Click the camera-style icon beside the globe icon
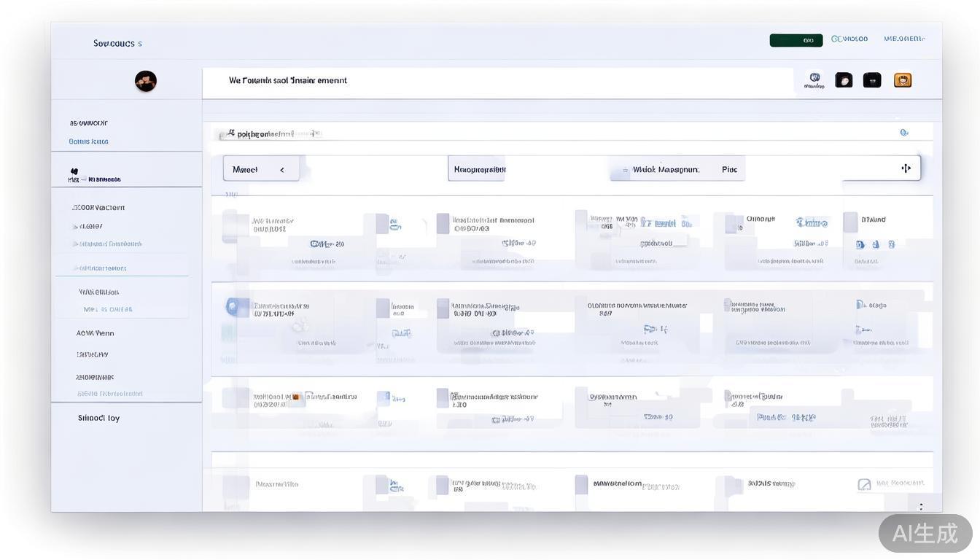 coord(844,80)
